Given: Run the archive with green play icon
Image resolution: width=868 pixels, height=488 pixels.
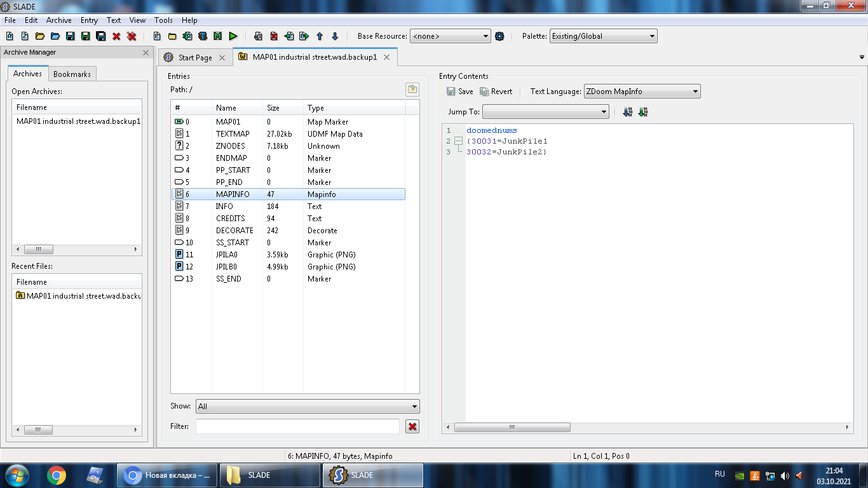Looking at the screenshot, I should [x=233, y=36].
